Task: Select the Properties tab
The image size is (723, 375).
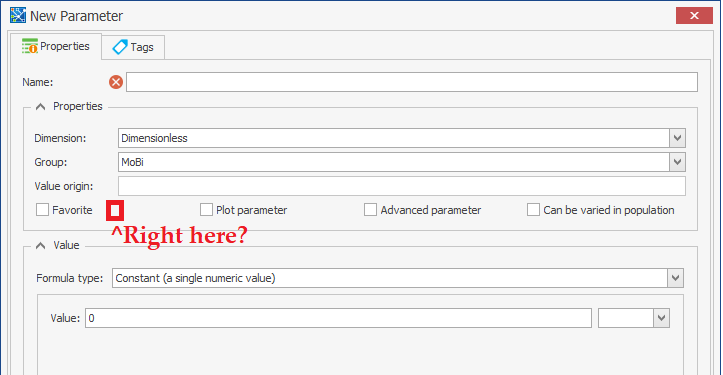Action: 56,46
